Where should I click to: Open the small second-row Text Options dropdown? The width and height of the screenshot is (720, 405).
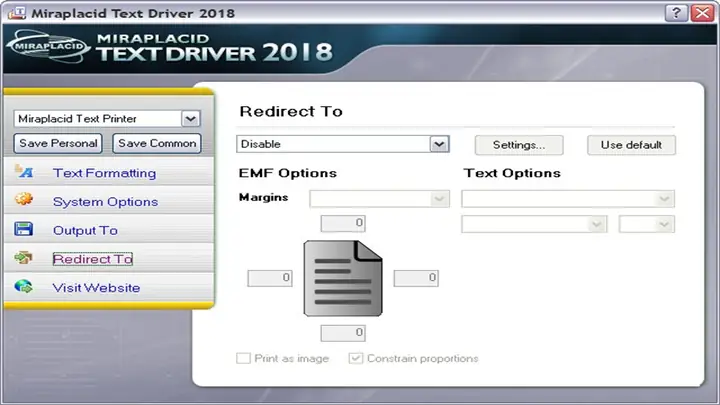(647, 224)
